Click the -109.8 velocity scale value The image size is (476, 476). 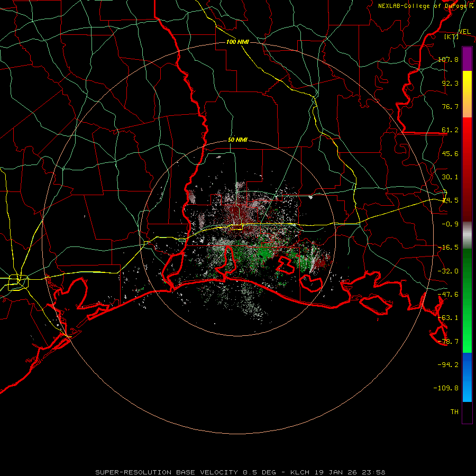[446, 388]
